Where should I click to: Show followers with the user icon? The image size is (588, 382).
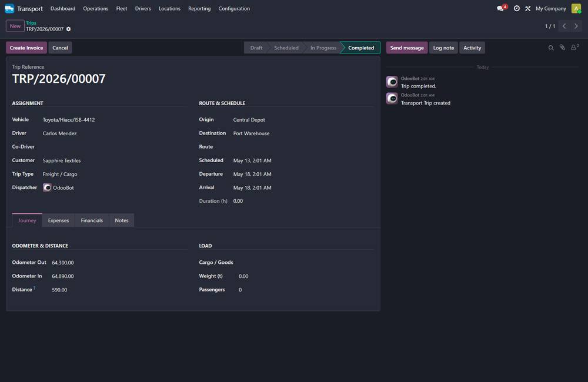(574, 47)
